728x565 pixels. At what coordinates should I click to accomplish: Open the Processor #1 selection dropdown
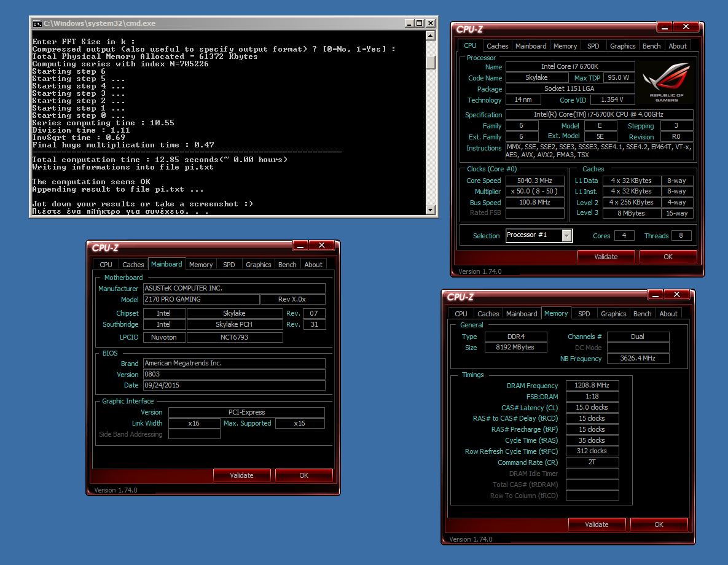pos(566,235)
